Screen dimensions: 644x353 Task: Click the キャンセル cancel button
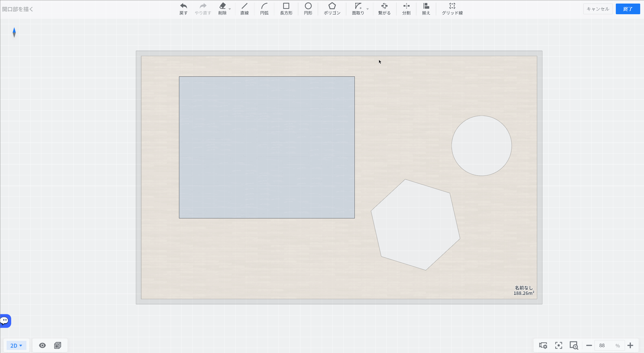coord(598,9)
